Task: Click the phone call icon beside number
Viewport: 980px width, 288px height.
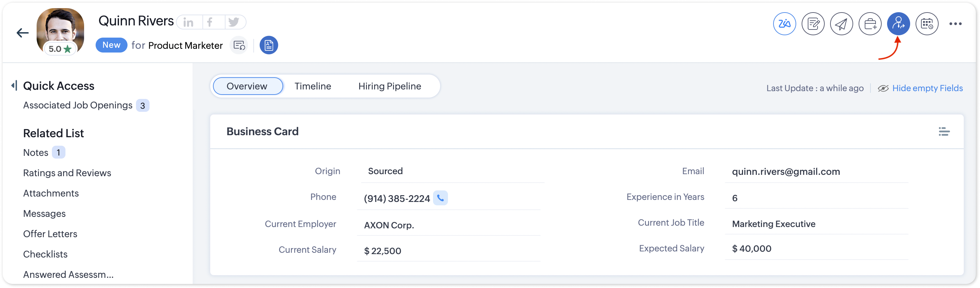Action: [440, 198]
